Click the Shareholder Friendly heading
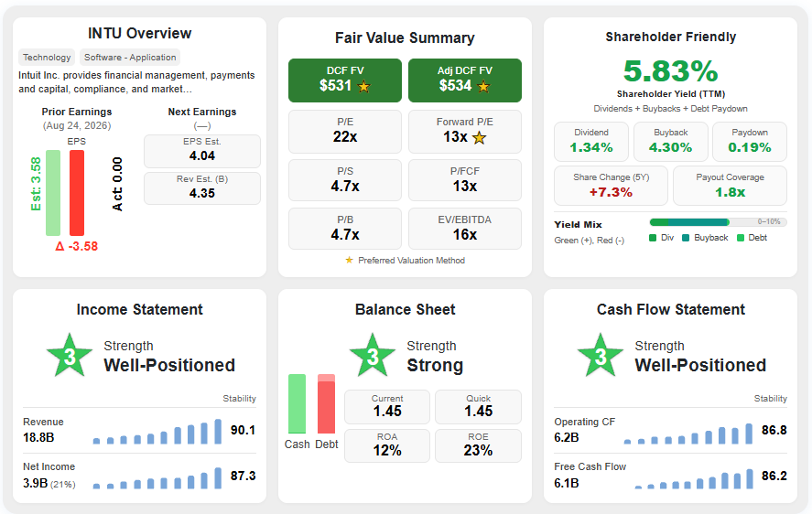 click(x=671, y=37)
